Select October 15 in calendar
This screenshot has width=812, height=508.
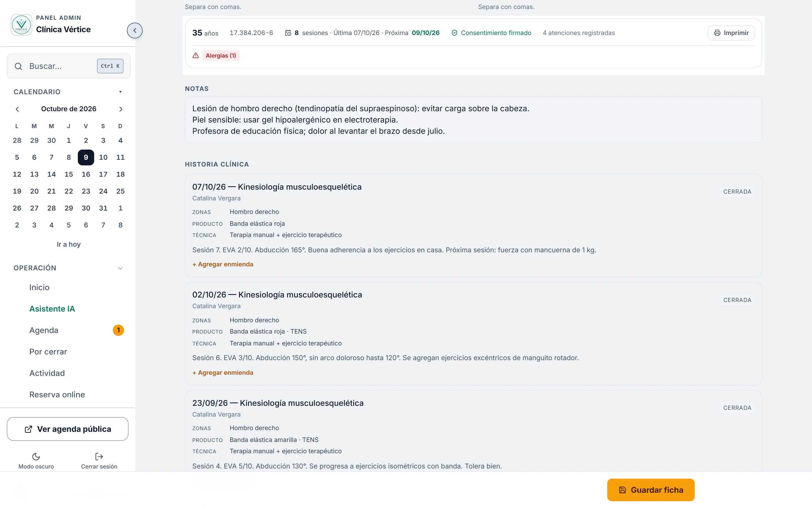(x=69, y=174)
